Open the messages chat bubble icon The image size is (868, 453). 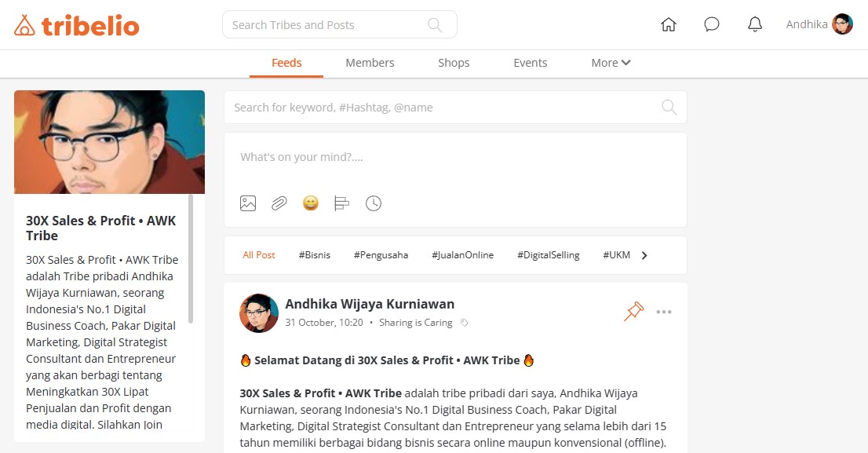(711, 24)
